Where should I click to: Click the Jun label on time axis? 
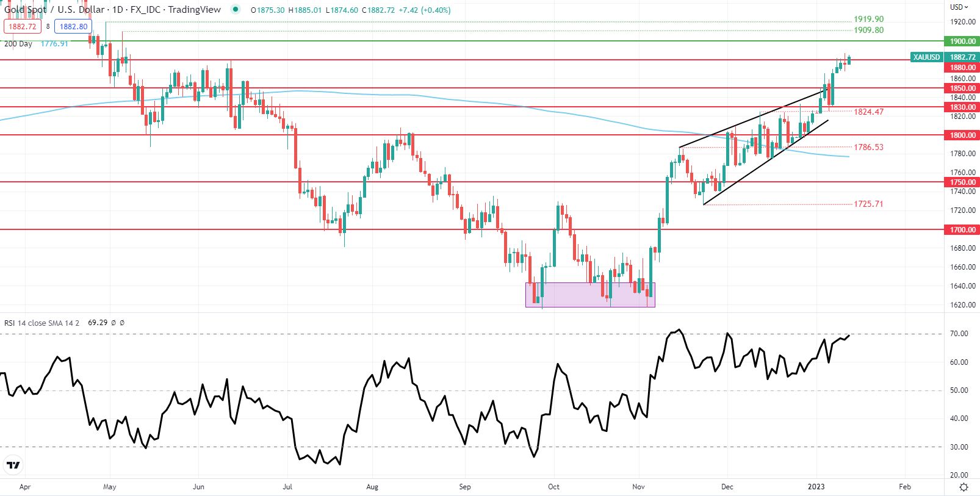click(x=198, y=487)
